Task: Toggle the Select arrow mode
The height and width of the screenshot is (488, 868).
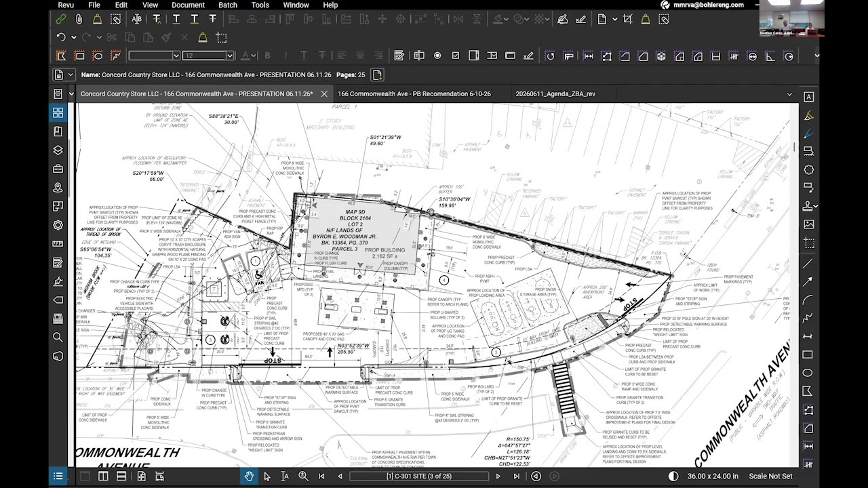Action: click(267, 476)
